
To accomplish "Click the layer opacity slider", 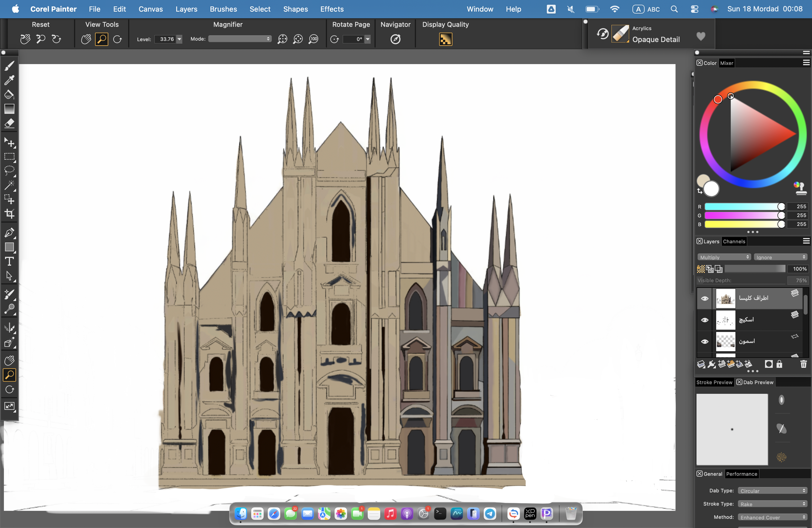I will (755, 269).
